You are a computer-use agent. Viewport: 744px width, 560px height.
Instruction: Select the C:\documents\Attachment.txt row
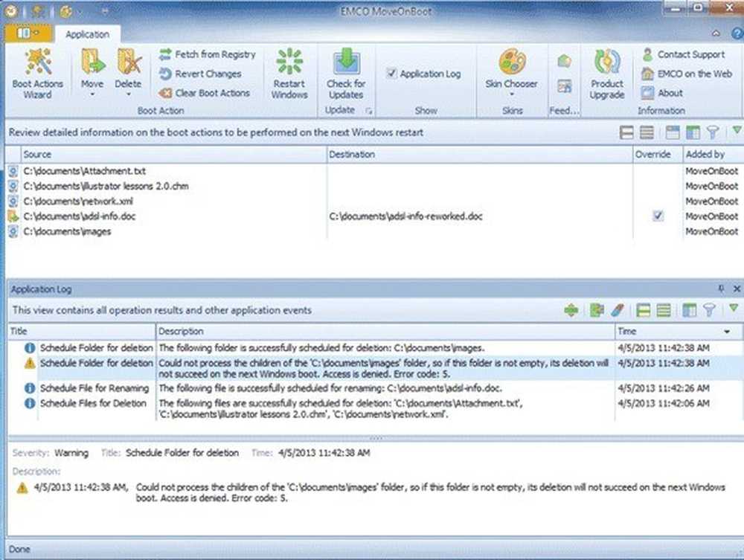374,171
